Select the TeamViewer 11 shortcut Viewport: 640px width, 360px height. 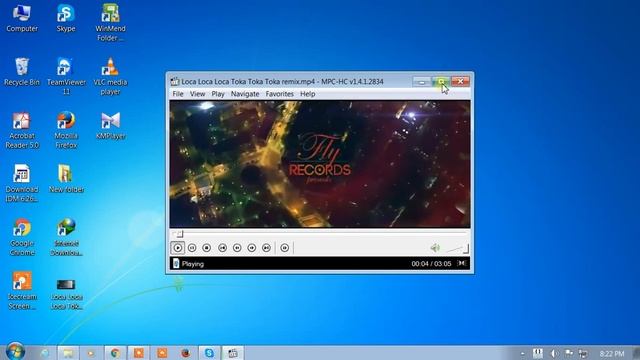(66, 76)
